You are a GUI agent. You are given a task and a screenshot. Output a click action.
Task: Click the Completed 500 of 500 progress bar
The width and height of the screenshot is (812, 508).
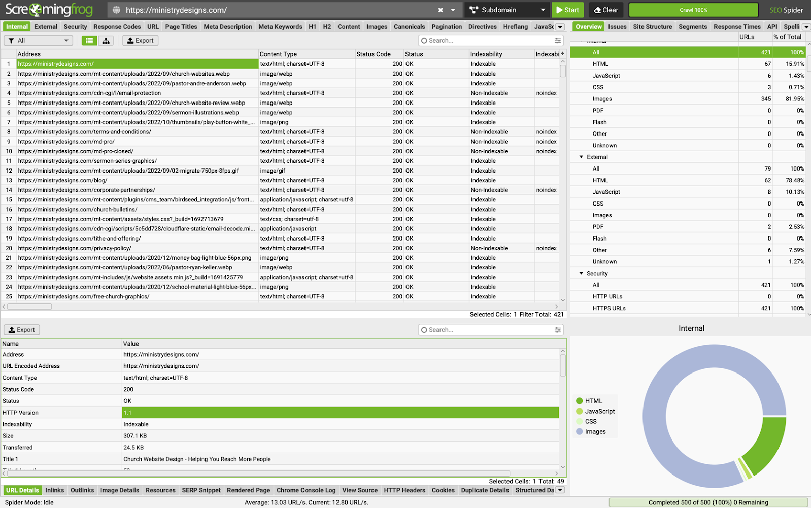coord(708,502)
